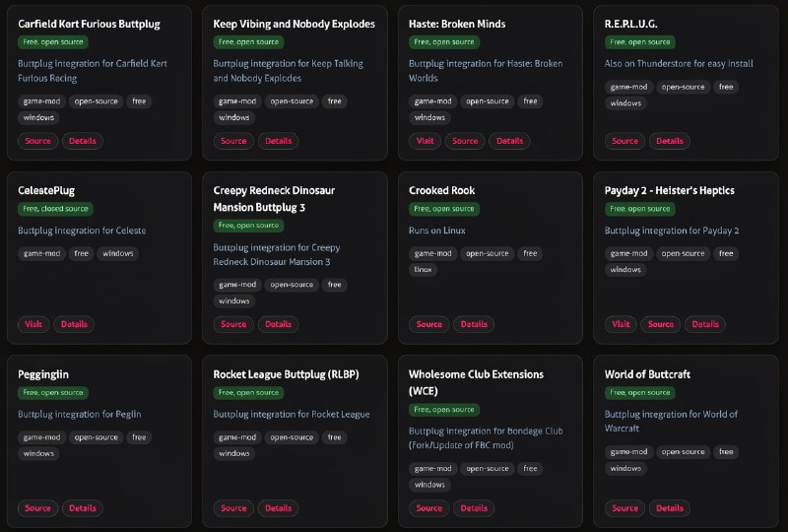The height and width of the screenshot is (532, 788).
Task: Click 'Buttplug integration for Rocket League' description
Action: point(292,415)
